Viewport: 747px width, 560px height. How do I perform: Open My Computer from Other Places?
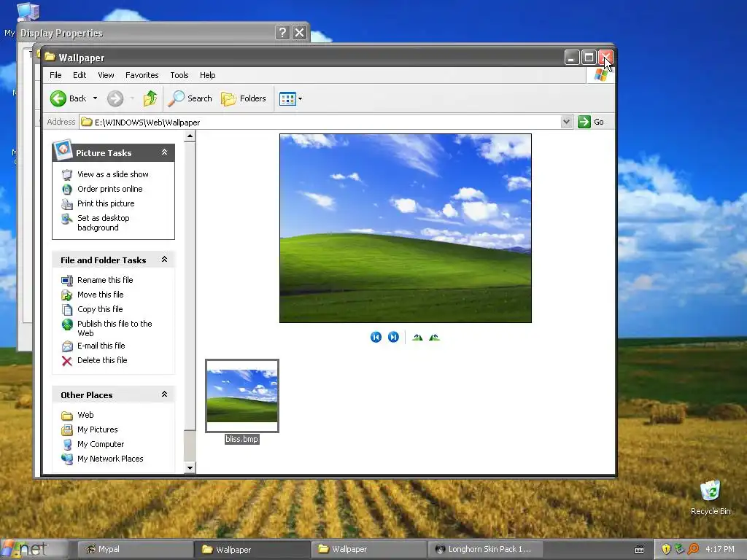[x=101, y=444]
